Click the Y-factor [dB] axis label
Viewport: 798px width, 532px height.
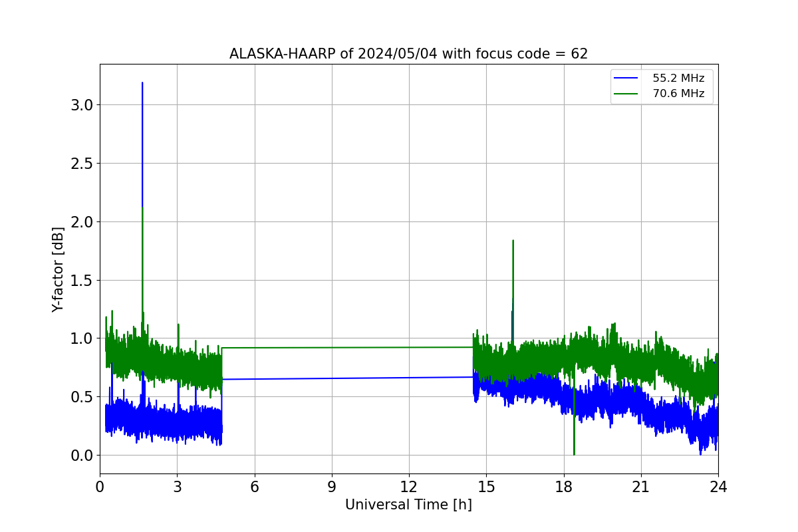coord(59,269)
